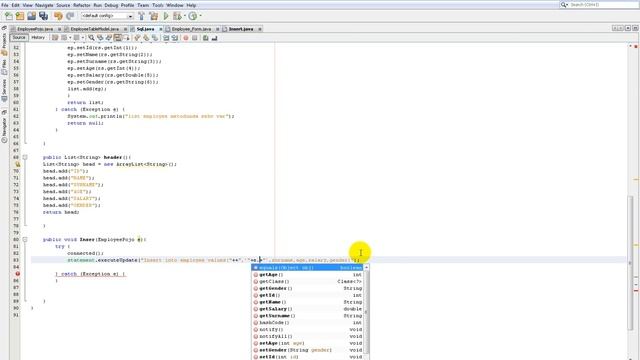Select getName() in the completion list

307,302
